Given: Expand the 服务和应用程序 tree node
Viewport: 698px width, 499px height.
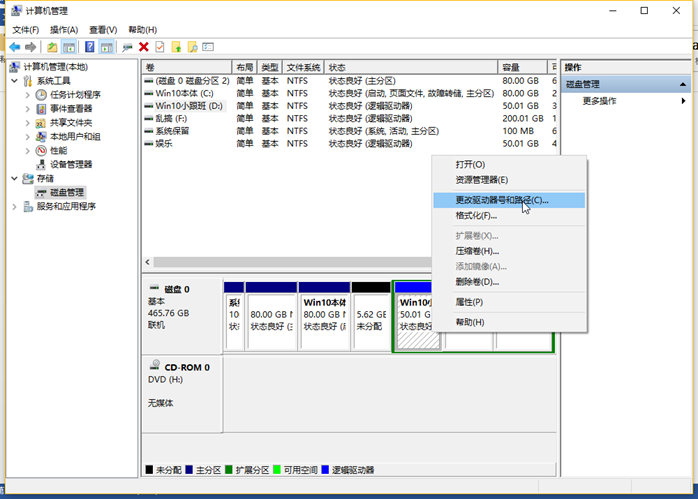Looking at the screenshot, I should [x=15, y=206].
